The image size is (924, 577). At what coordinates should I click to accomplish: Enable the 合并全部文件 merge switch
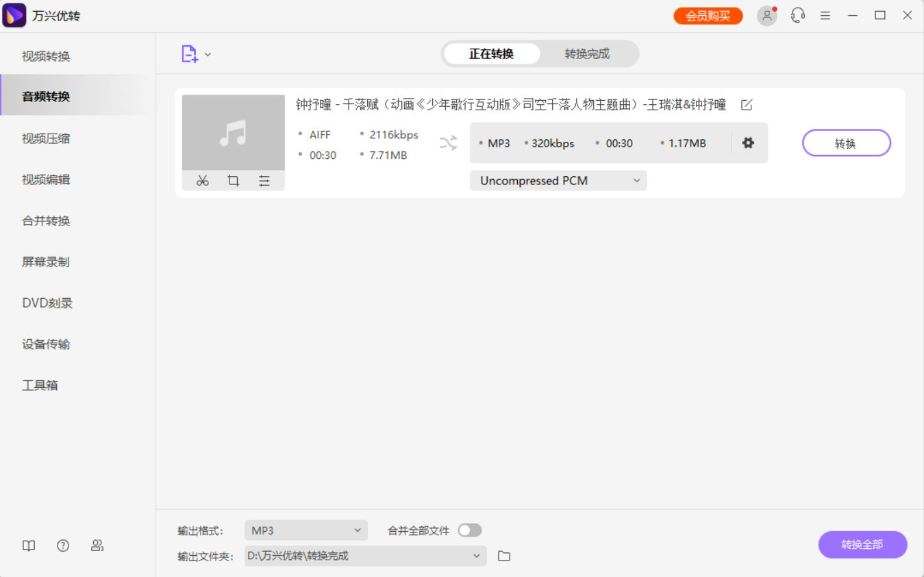[470, 530]
